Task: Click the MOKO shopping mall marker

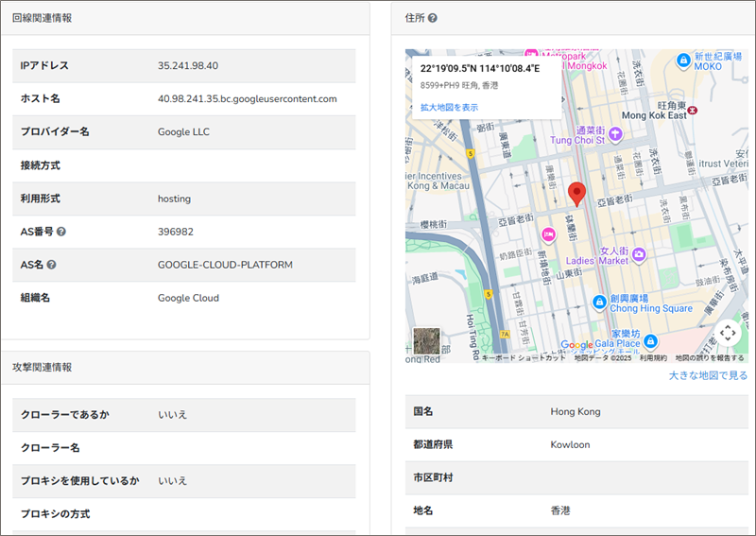Action: coord(683,60)
